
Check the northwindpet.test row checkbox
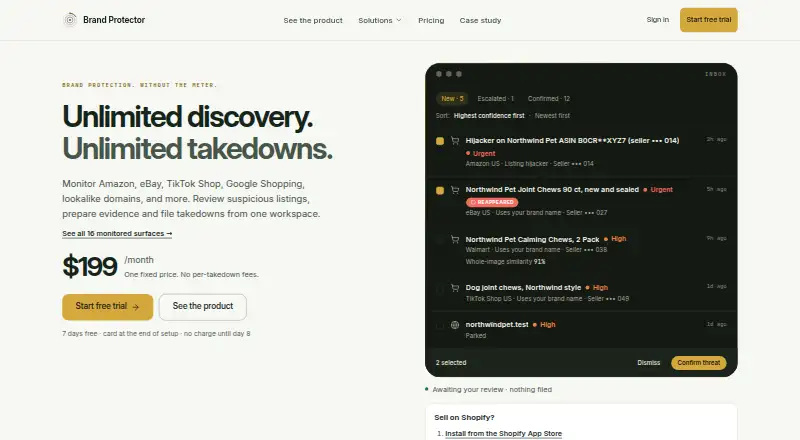tap(440, 325)
